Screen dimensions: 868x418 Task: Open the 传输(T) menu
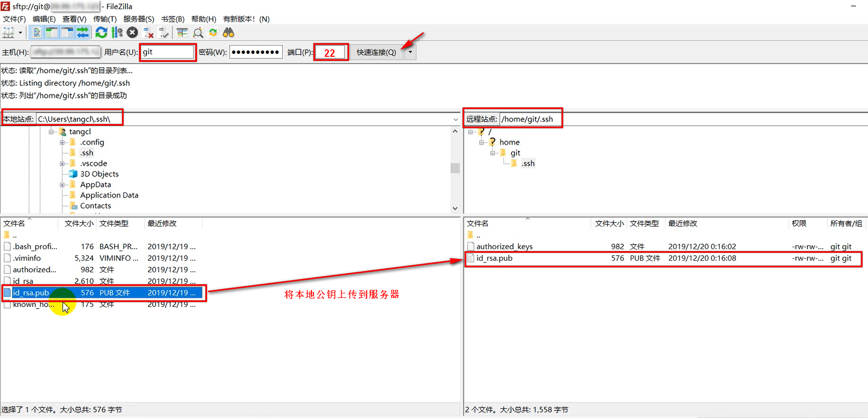104,19
